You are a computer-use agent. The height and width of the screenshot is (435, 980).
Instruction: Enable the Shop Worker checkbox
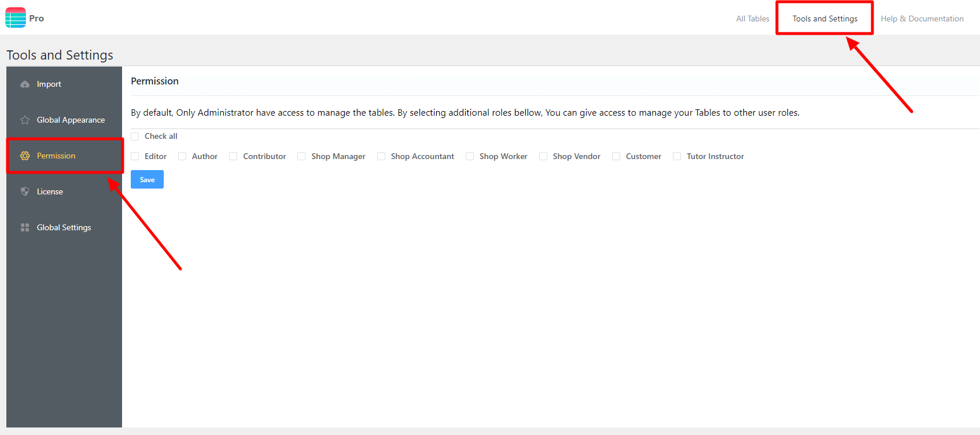click(x=470, y=156)
